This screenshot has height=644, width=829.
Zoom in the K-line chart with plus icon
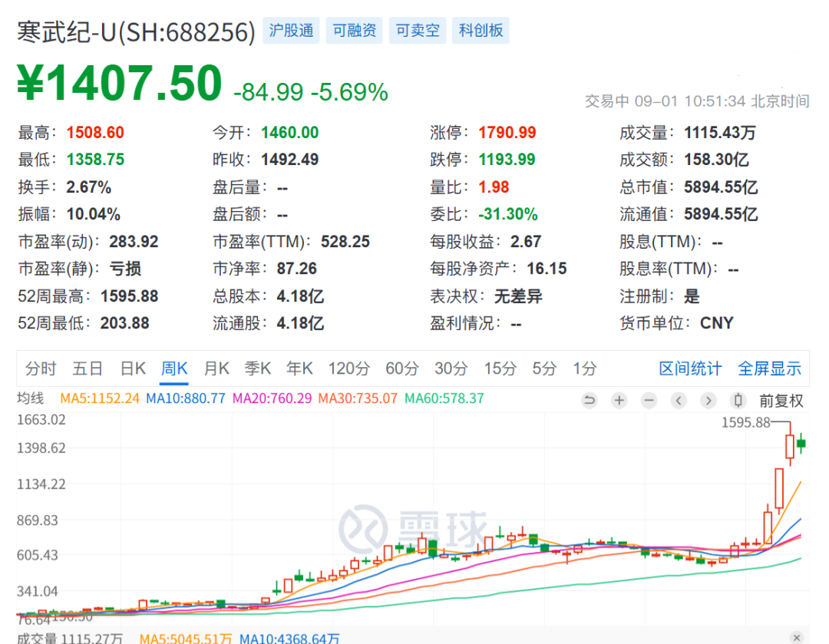click(x=619, y=400)
